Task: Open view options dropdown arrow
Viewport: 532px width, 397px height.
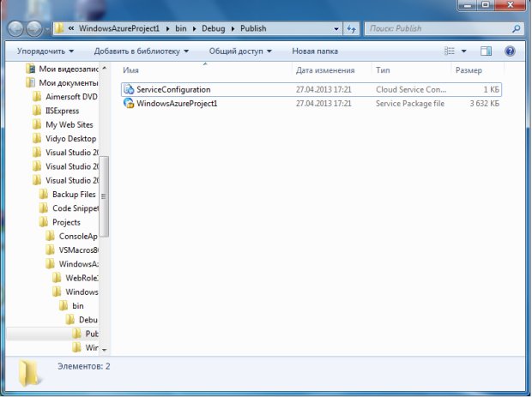Action: click(464, 51)
